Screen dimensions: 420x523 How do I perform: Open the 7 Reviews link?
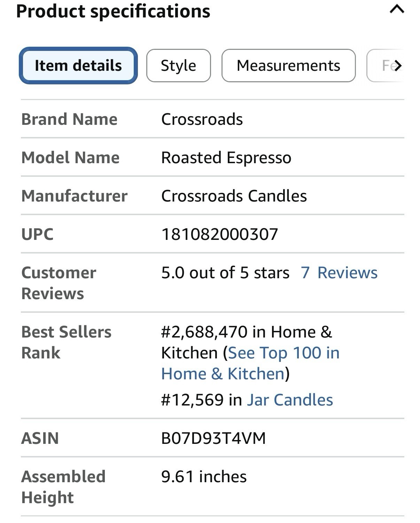(x=339, y=273)
